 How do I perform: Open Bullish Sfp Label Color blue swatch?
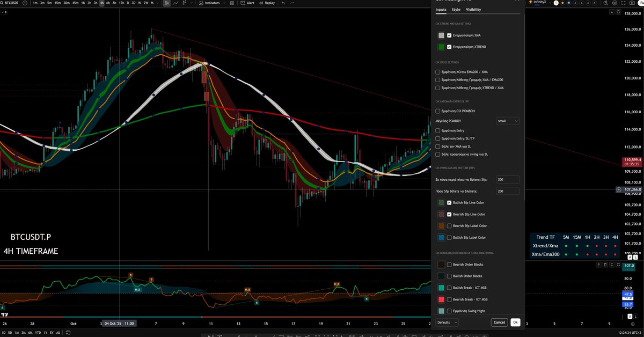click(441, 237)
